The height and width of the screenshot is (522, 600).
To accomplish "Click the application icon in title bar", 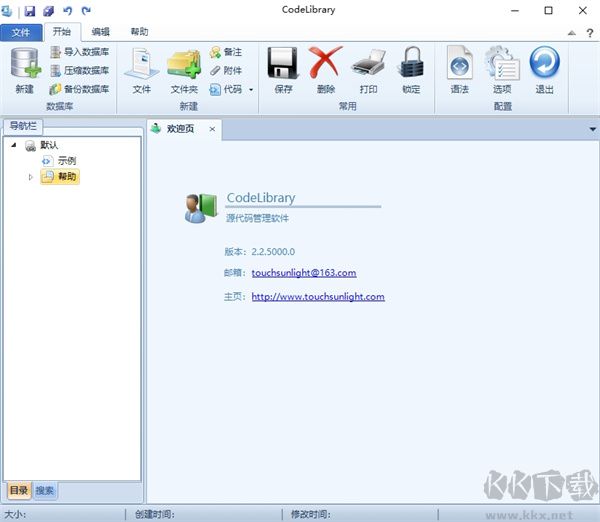I will tap(7, 11).
